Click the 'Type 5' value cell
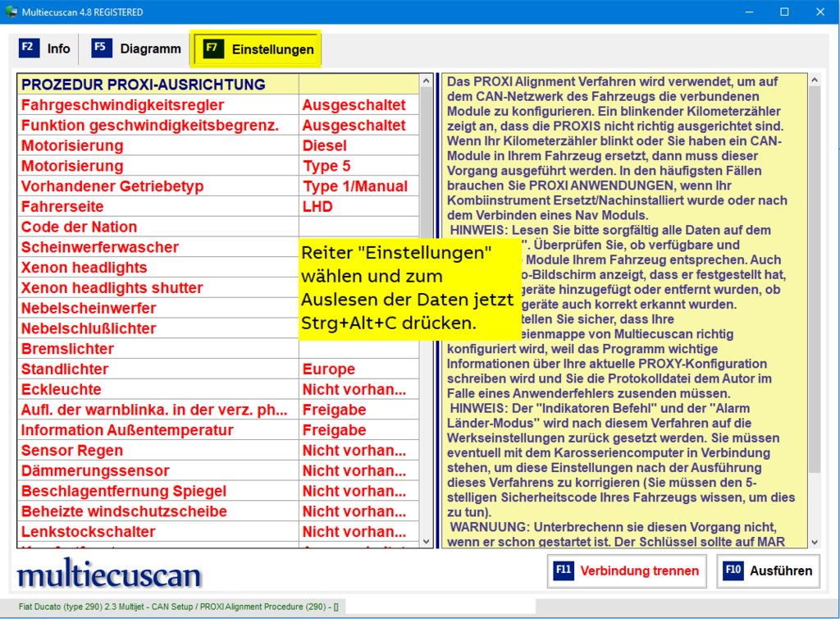The image size is (840, 619). click(359, 166)
